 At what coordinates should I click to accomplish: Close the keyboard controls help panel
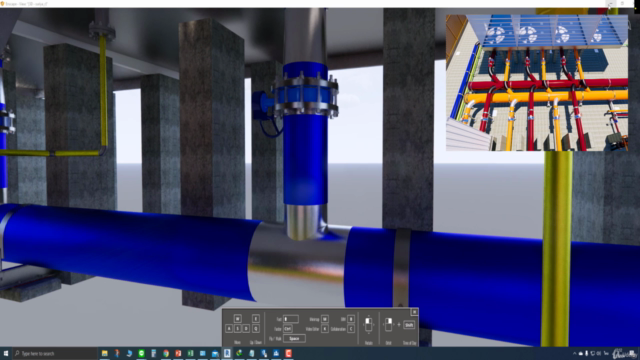(x=414, y=312)
